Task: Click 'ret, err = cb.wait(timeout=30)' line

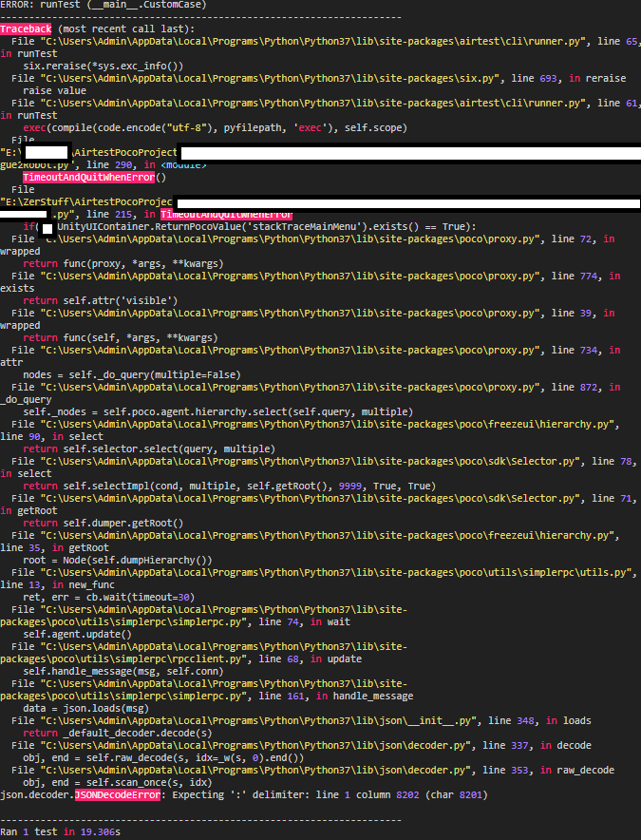Action: [108, 597]
